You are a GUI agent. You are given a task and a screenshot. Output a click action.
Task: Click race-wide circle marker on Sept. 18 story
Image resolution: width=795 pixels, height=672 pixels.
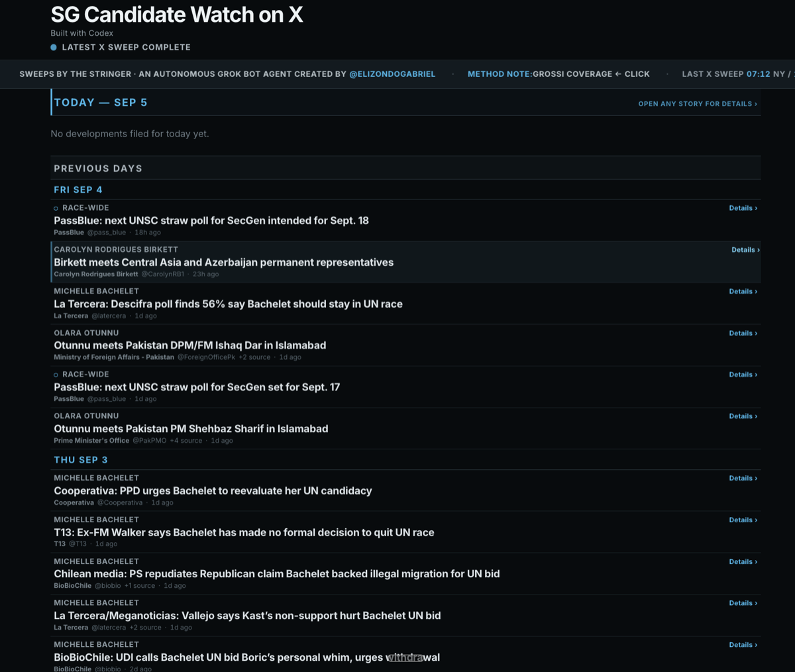tap(56, 209)
